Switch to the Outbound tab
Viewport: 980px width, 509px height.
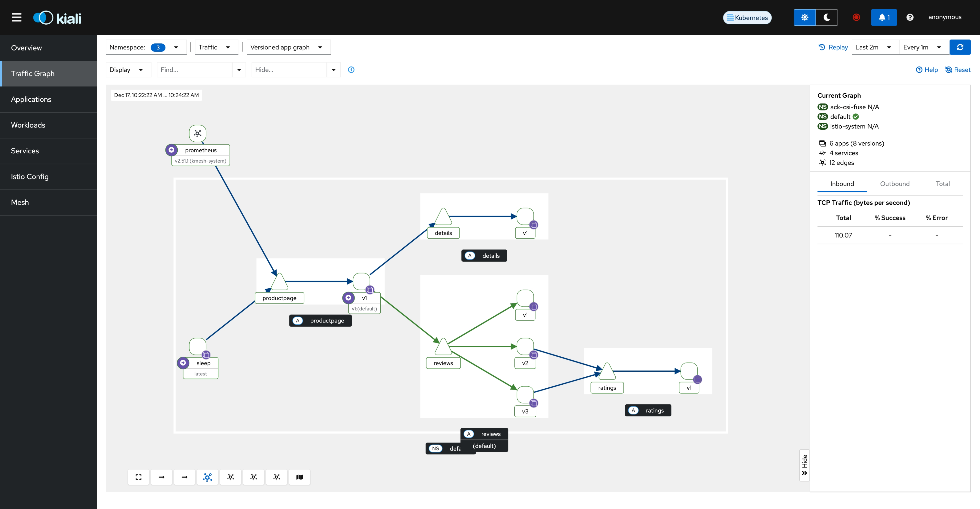(x=894, y=184)
